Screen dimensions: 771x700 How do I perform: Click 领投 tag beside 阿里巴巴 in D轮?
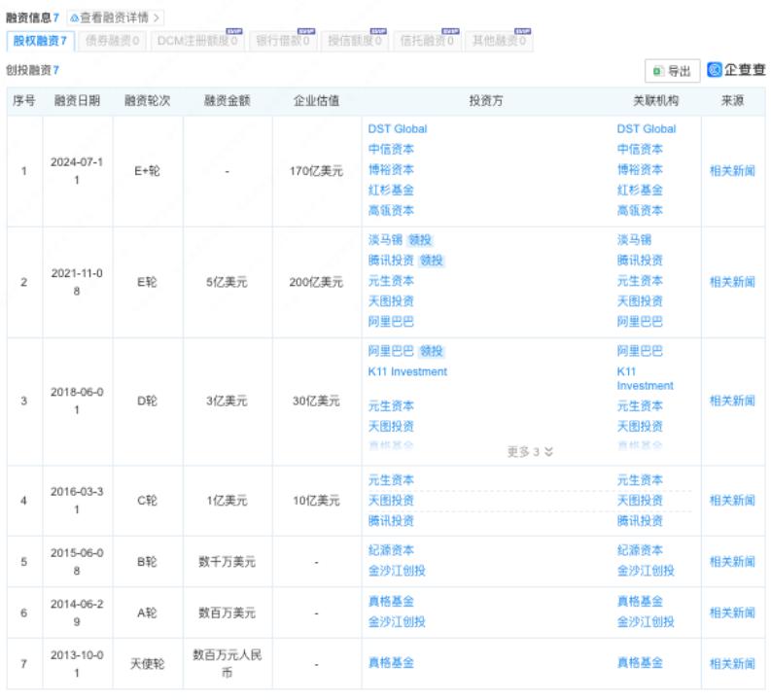coord(432,351)
